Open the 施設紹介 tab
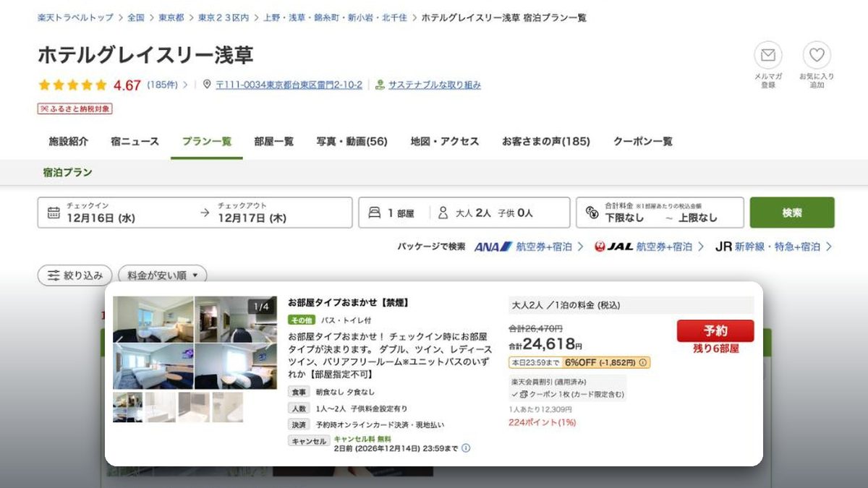 coord(69,142)
